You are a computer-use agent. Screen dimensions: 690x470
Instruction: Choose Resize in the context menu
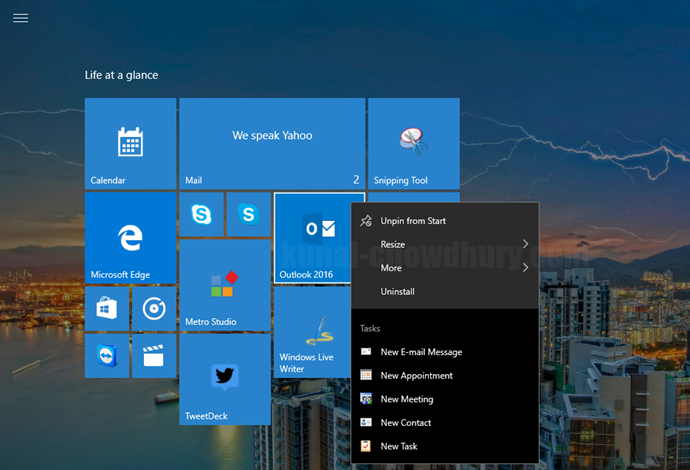point(445,244)
